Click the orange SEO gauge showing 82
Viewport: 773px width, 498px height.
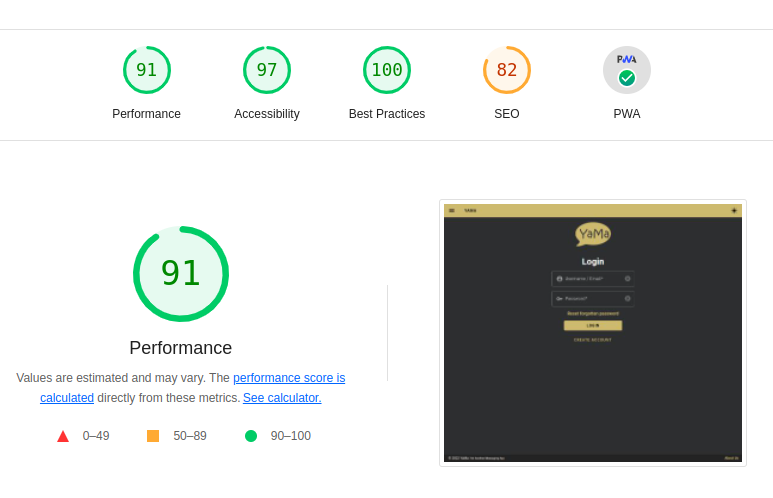point(507,70)
